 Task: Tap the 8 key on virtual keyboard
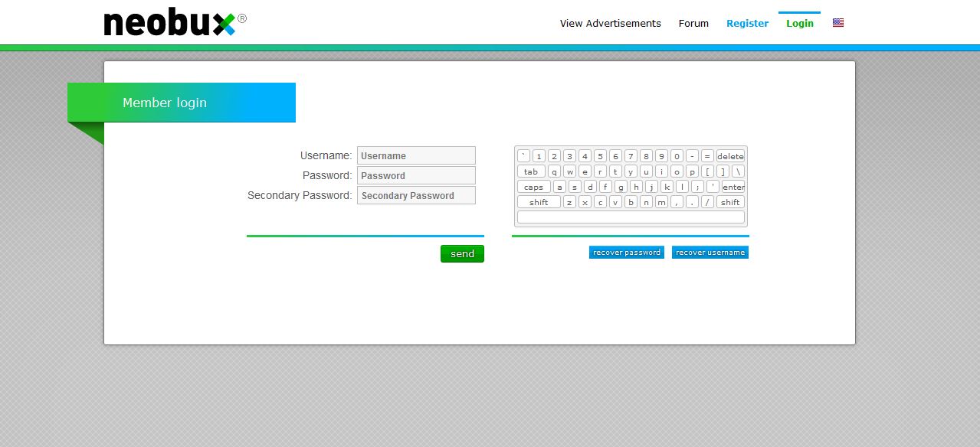pos(647,156)
